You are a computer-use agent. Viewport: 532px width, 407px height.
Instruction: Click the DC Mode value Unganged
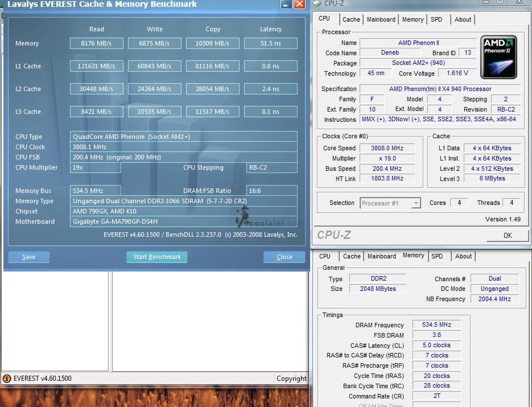pos(494,289)
